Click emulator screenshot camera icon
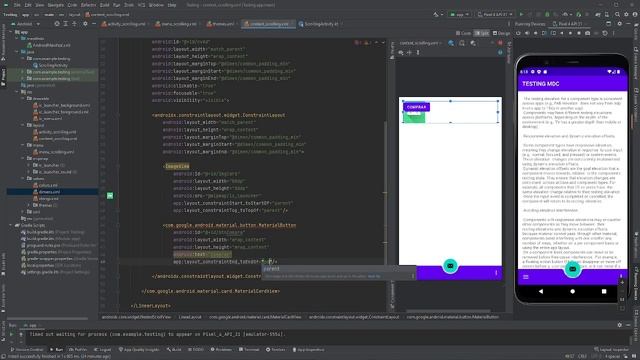This screenshot has height=360, width=640. point(587,33)
